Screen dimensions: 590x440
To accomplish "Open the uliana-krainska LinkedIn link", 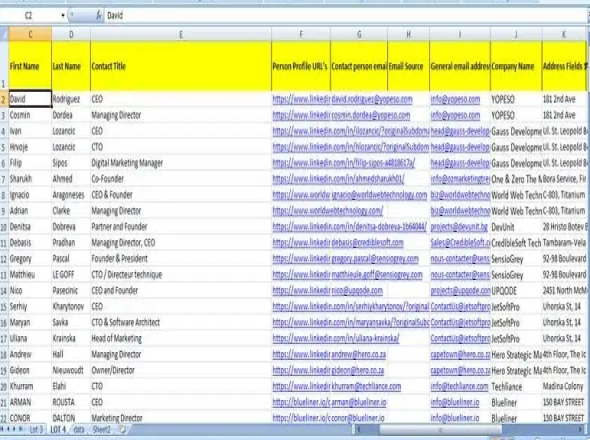I will pos(336,338).
